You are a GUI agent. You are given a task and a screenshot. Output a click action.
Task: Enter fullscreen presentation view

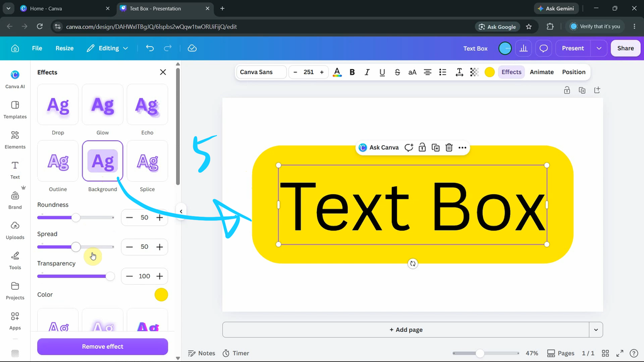(x=619, y=353)
